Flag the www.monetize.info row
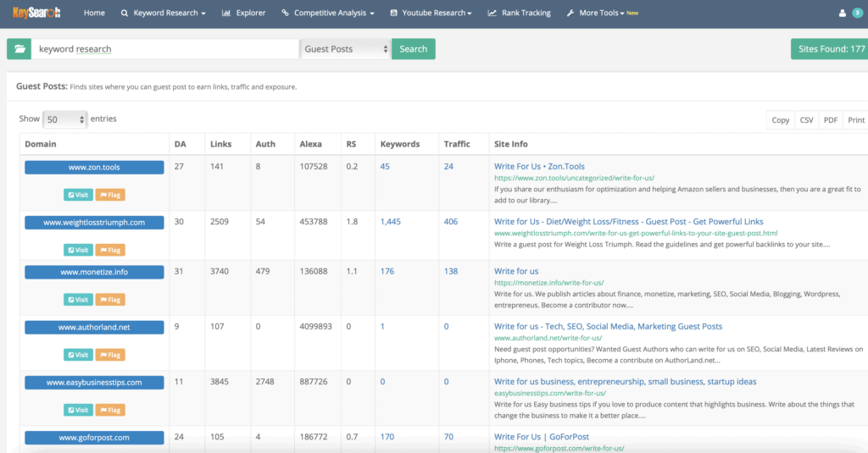Screen dimensions: 868x453 (110, 300)
